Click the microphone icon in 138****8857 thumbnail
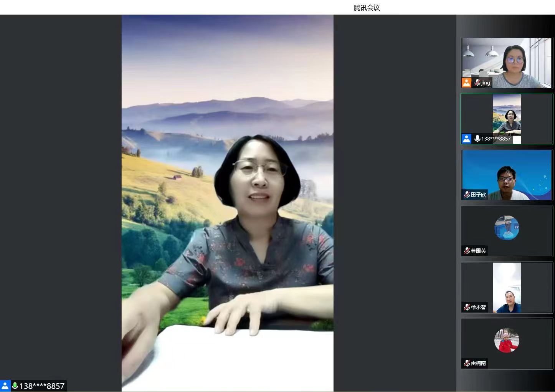 coord(477,139)
